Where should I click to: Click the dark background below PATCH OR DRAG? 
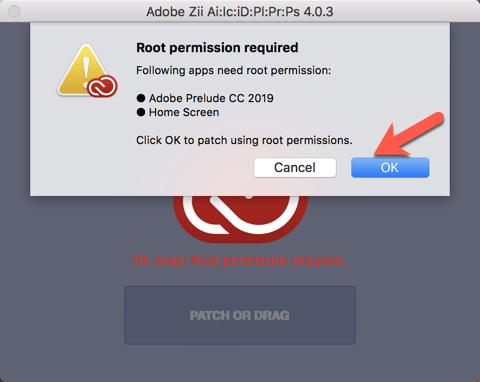pos(240,363)
